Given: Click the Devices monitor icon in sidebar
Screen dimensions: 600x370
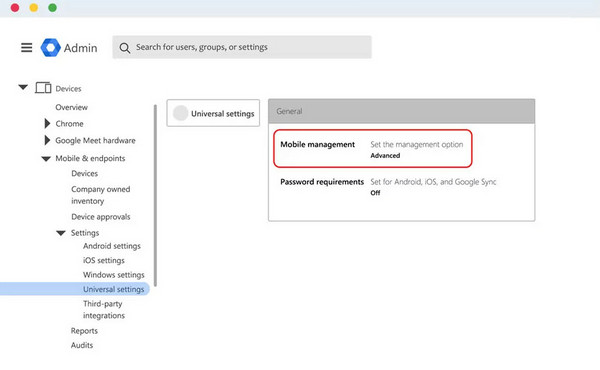Looking at the screenshot, I should (43, 88).
